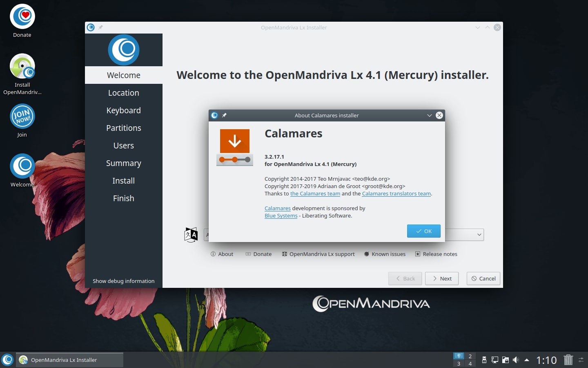This screenshot has width=588, height=368.
Task: Open the trash icon in the taskbar
Action: pyautogui.click(x=568, y=360)
